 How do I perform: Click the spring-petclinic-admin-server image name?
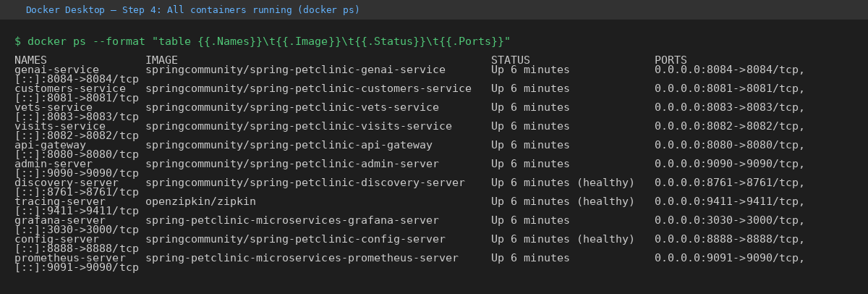[x=292, y=164]
